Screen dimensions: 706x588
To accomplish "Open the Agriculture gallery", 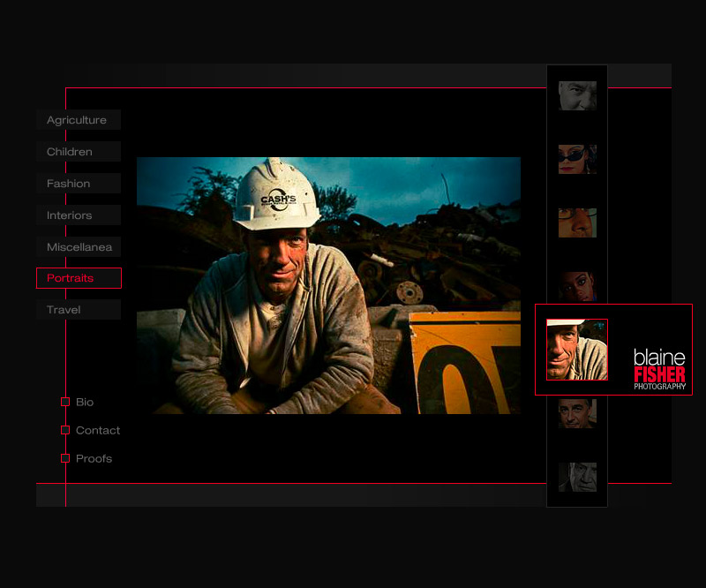I will (78, 120).
